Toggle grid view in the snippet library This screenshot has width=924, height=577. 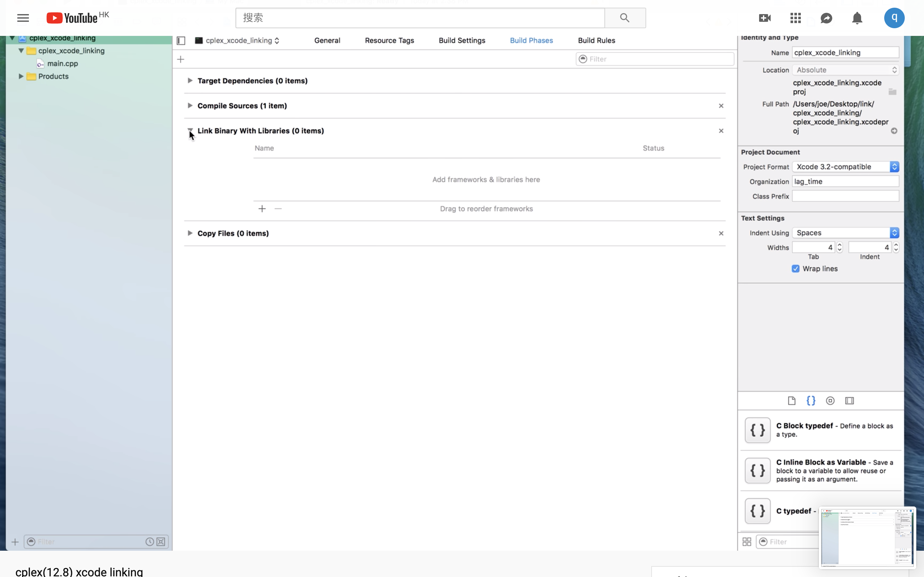[x=747, y=541]
